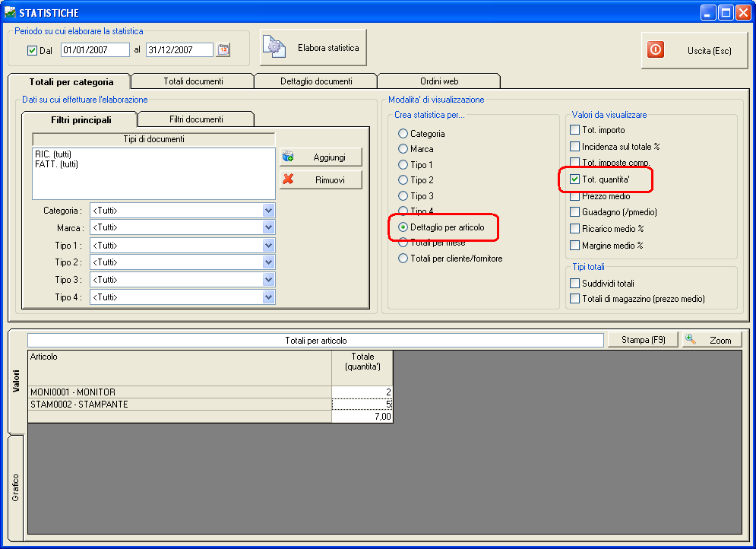756x549 pixels.
Task: Click the start date field 01/01/2007
Action: coord(95,49)
